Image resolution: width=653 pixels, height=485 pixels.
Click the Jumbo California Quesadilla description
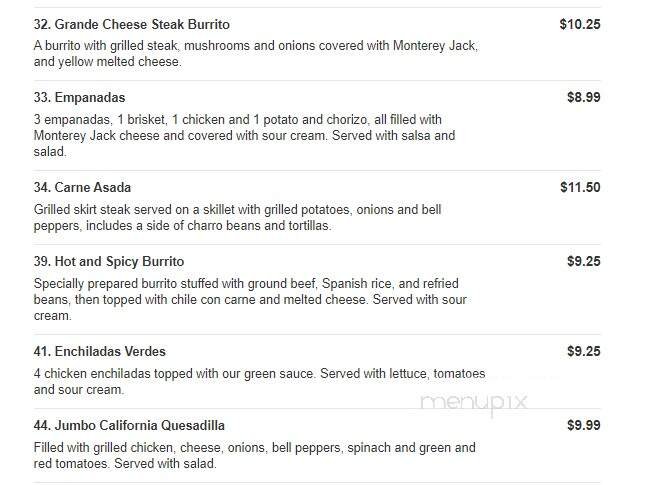pos(254,456)
